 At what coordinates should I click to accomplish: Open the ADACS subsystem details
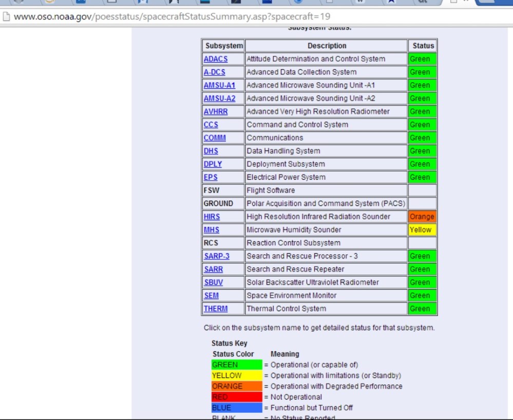tap(215, 59)
